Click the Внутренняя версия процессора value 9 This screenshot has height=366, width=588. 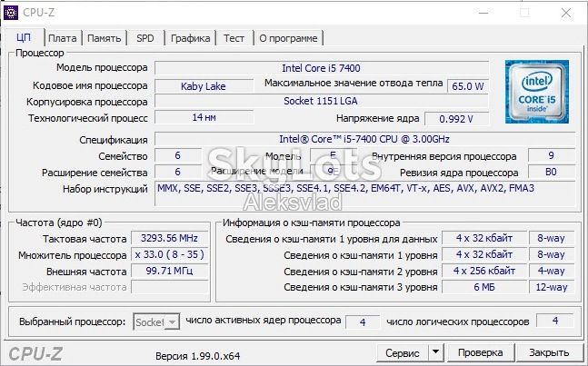coord(551,155)
